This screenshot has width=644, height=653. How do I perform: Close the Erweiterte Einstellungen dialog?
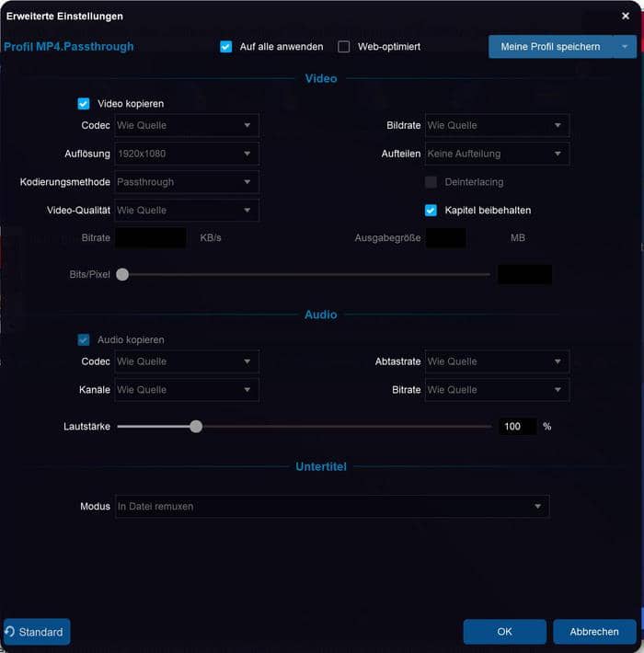click(x=627, y=16)
